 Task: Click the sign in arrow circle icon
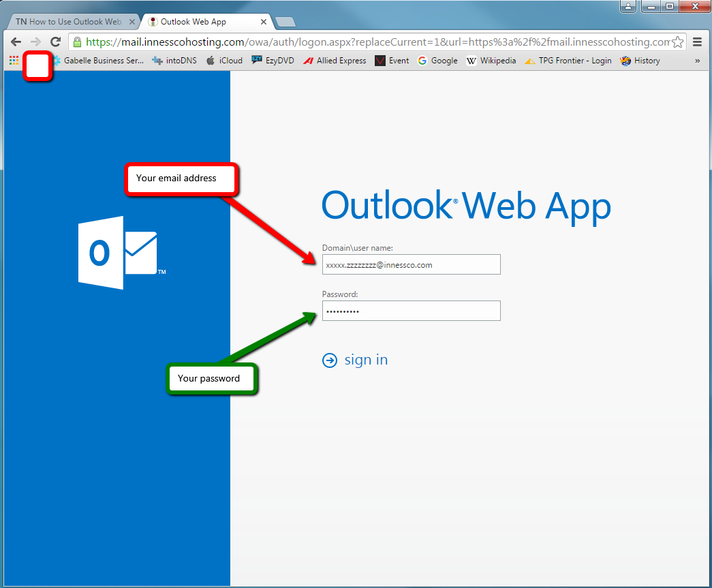coord(330,360)
